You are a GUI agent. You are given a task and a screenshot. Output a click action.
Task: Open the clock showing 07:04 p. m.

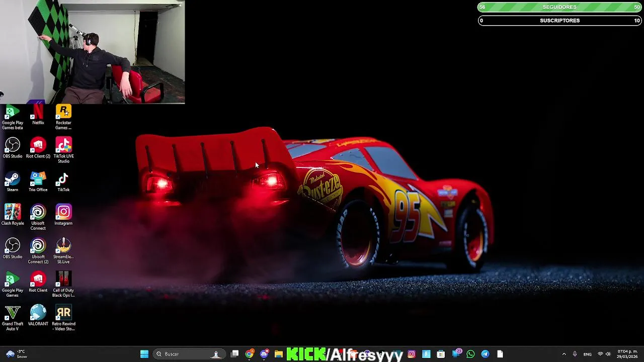coord(627,354)
